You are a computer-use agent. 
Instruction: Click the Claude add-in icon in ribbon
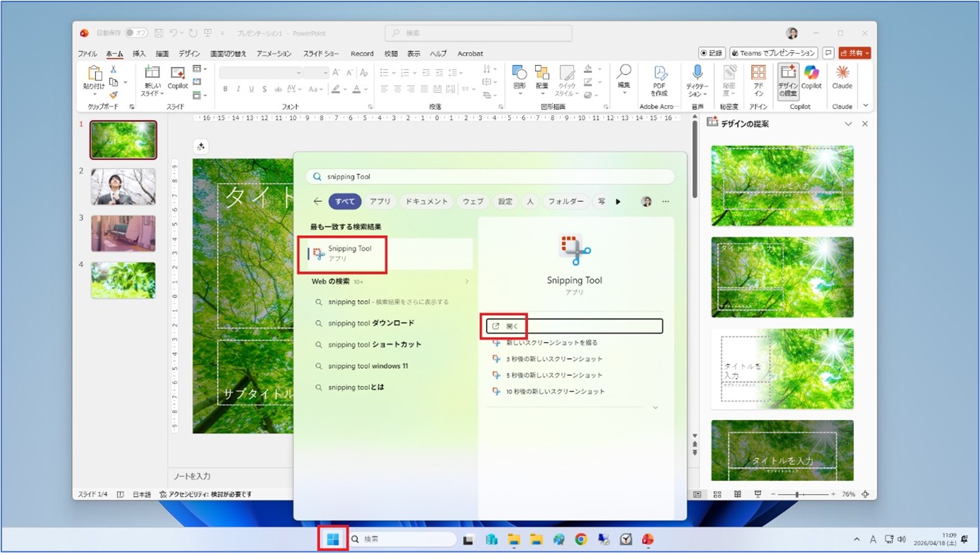(842, 77)
